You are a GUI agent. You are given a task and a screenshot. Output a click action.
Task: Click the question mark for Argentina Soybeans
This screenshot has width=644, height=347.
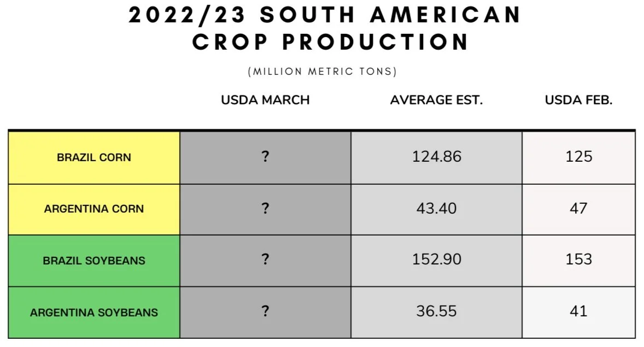pyautogui.click(x=265, y=310)
